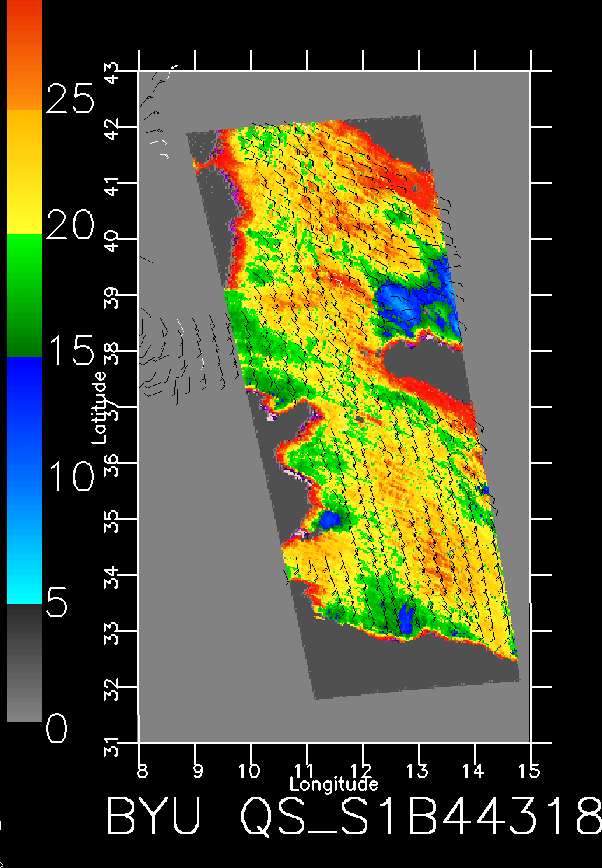Click the longitude tick label 13
Screen dimensions: 602x868
(419, 771)
